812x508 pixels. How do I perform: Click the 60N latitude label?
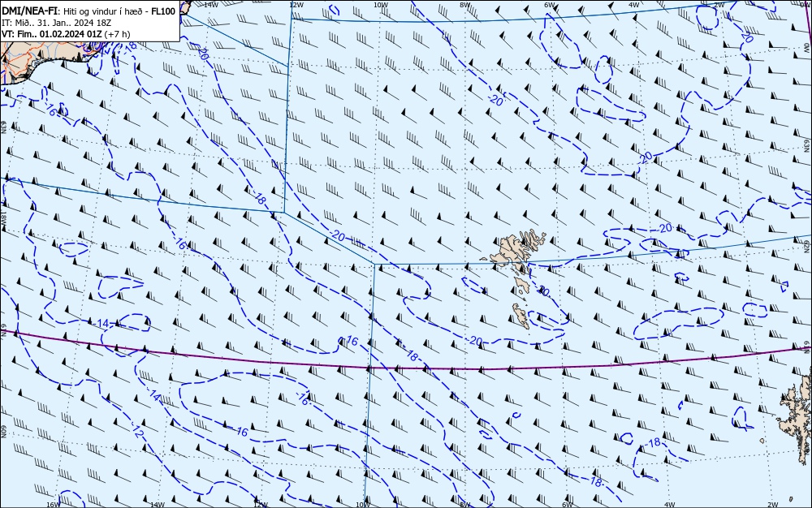(3, 432)
